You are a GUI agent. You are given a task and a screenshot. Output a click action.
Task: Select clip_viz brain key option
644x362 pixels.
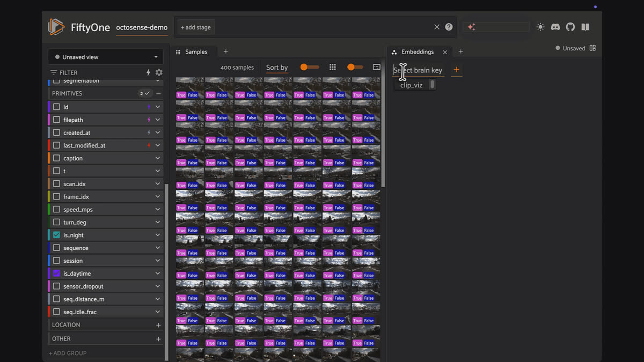click(x=412, y=85)
